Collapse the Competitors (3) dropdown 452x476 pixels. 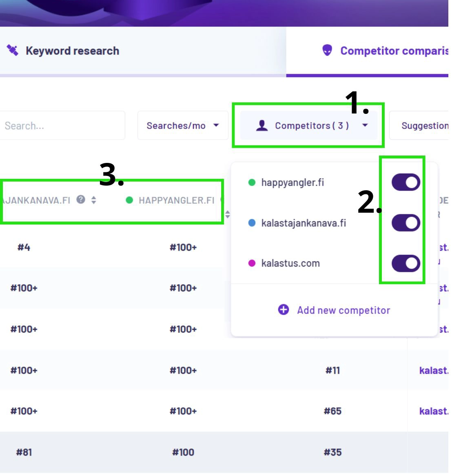tap(309, 125)
